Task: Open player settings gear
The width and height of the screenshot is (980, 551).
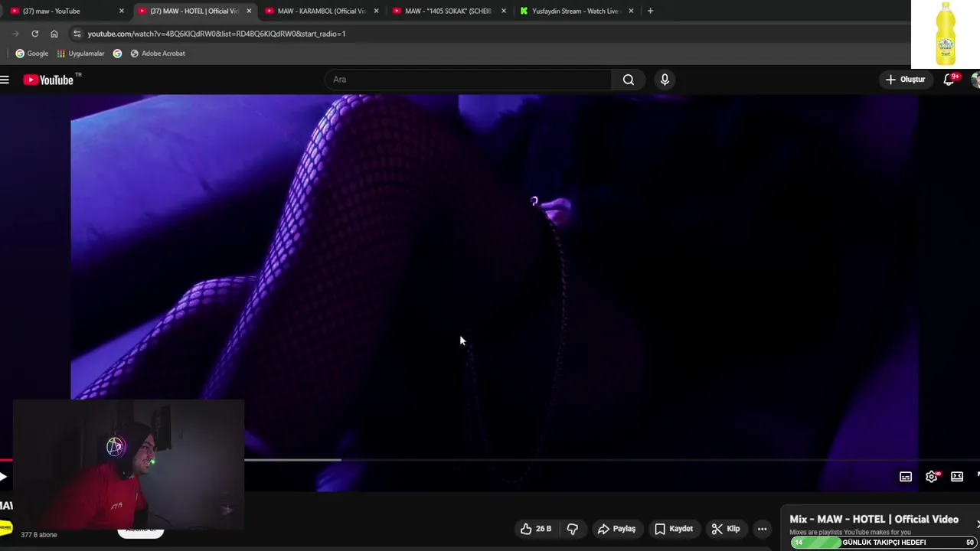Action: point(932,477)
